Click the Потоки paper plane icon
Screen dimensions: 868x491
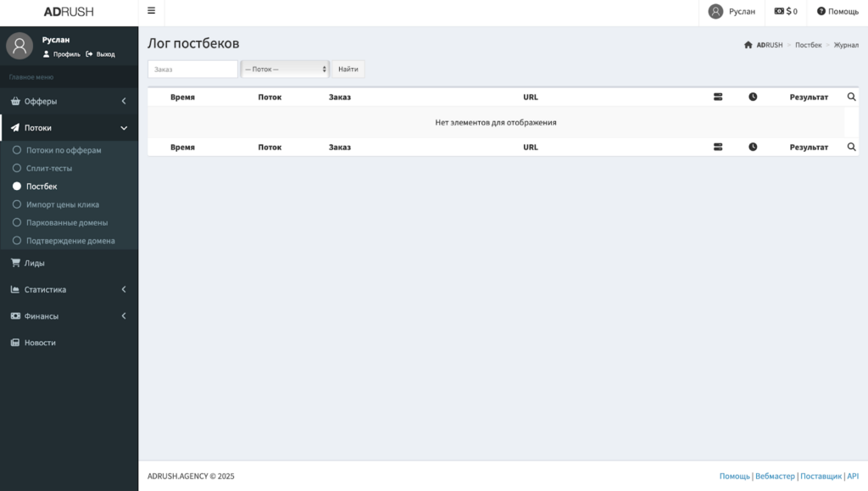point(15,128)
